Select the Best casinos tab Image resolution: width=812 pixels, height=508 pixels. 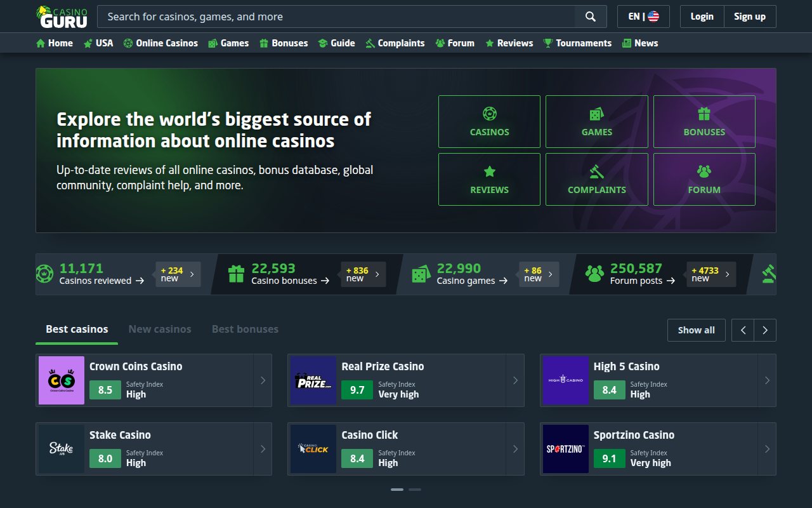pyautogui.click(x=77, y=330)
